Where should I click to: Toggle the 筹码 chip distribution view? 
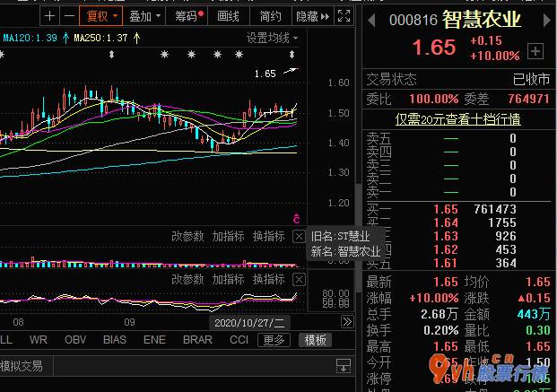click(189, 16)
